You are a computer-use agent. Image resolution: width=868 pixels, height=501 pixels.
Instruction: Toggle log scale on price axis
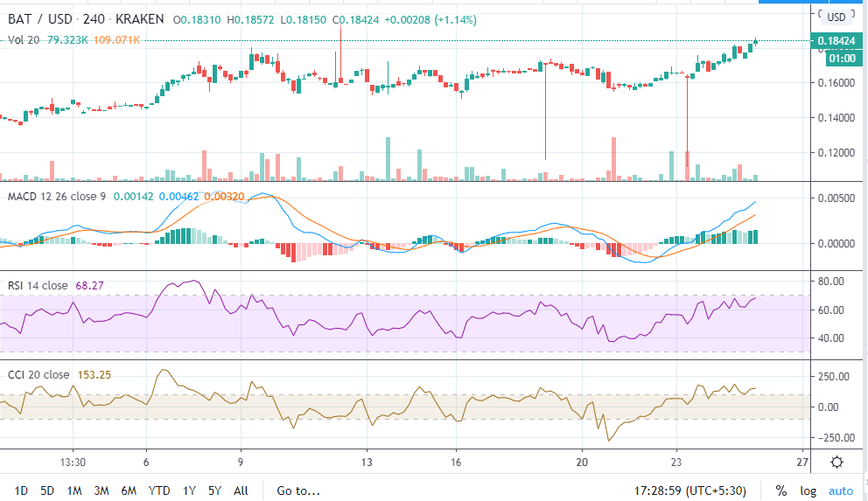[807, 491]
